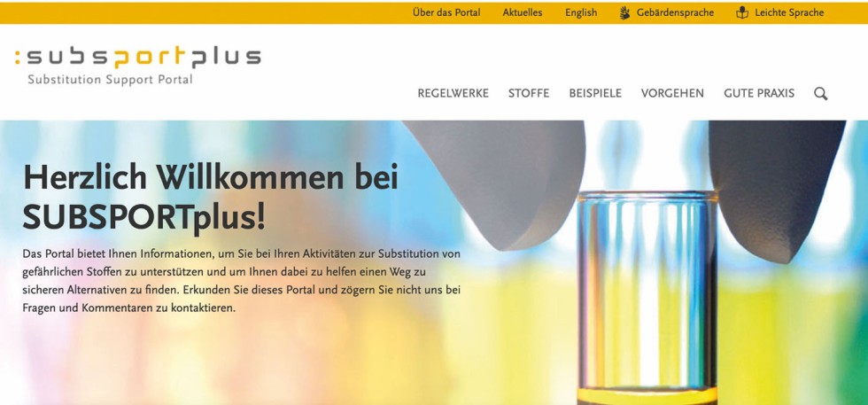
Task: Select the Gebärdensprache text link
Action: tap(675, 12)
